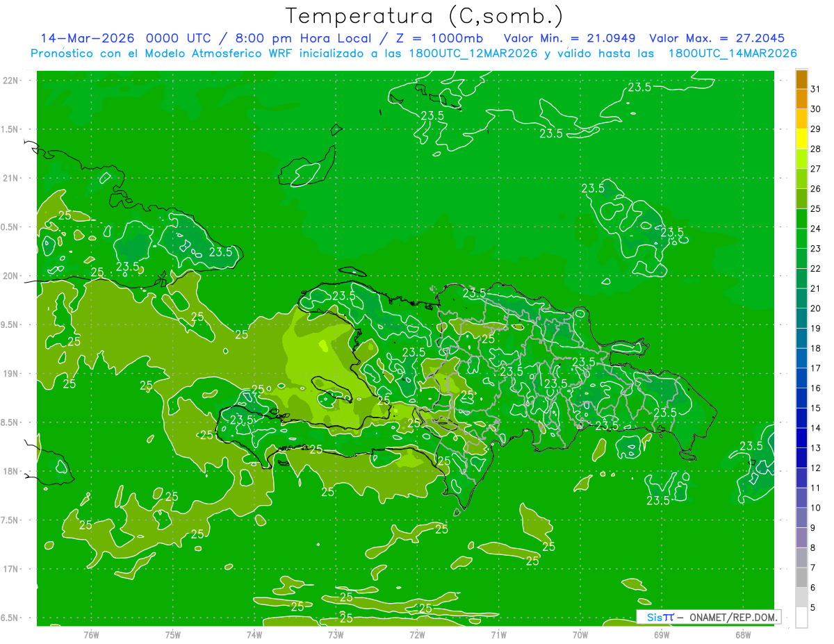
Task: Select the "Valor Max. = 27.2045" value
Action: click(x=717, y=38)
